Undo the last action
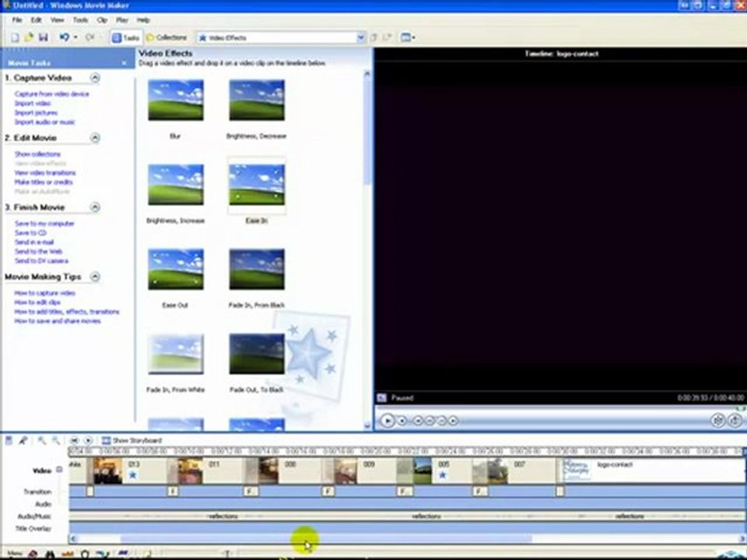Screen dimensions: 747x560 pos(65,37)
